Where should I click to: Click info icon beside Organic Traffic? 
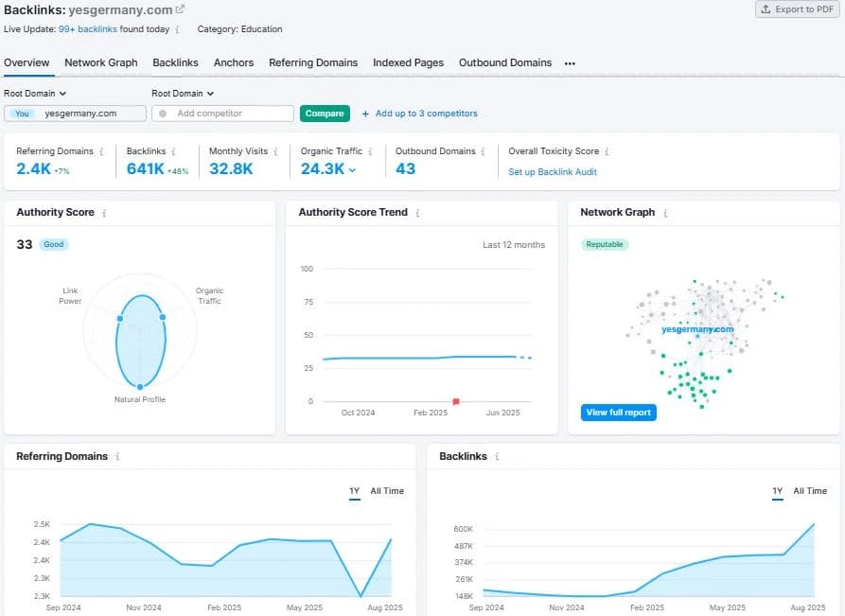point(370,151)
